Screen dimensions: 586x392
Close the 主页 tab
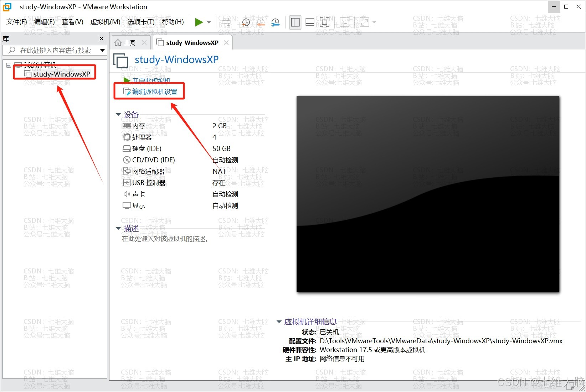click(x=144, y=43)
